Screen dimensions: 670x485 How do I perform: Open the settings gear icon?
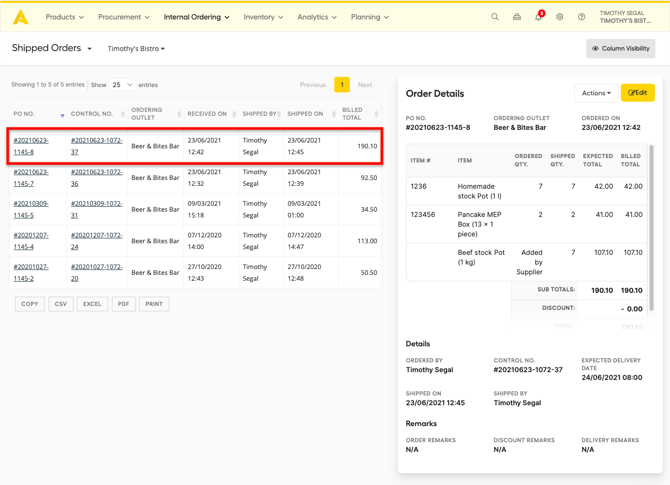click(559, 17)
